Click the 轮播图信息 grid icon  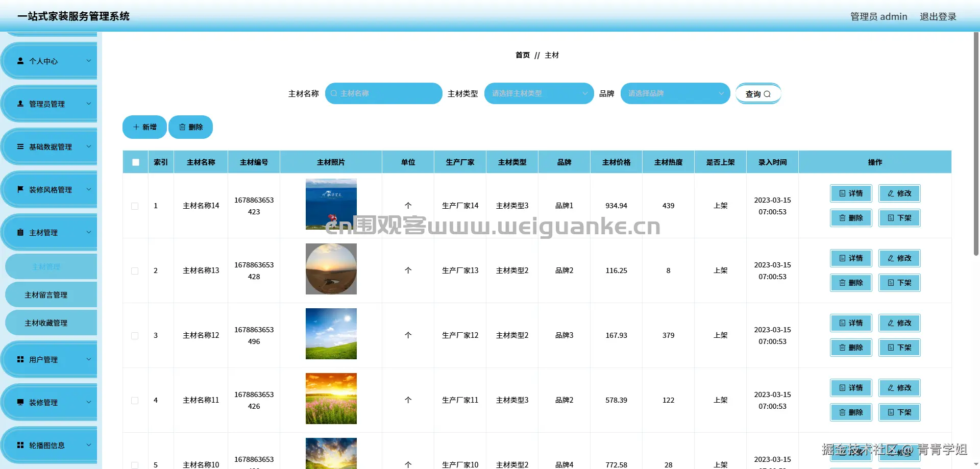click(20, 445)
